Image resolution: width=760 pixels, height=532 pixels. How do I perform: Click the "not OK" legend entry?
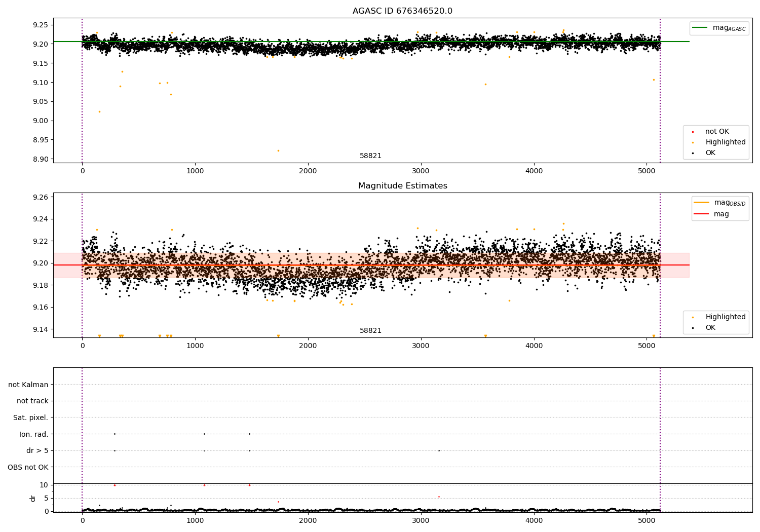point(717,132)
